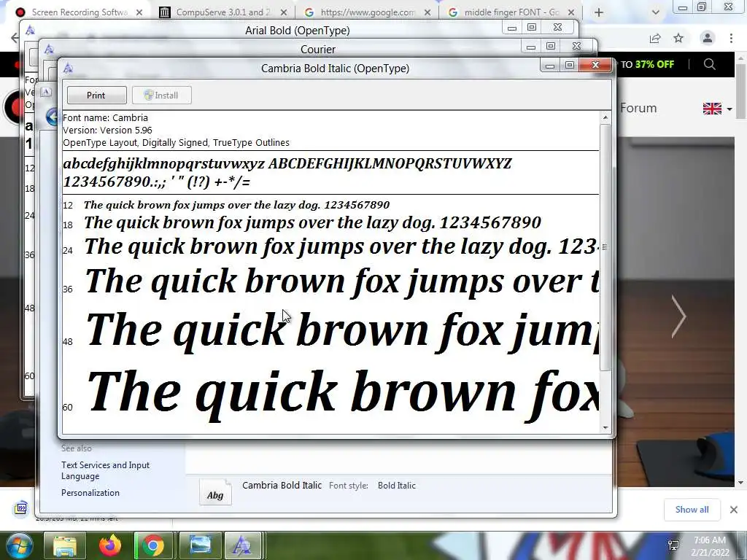
Task: Open a new browser tab
Action: (x=599, y=12)
